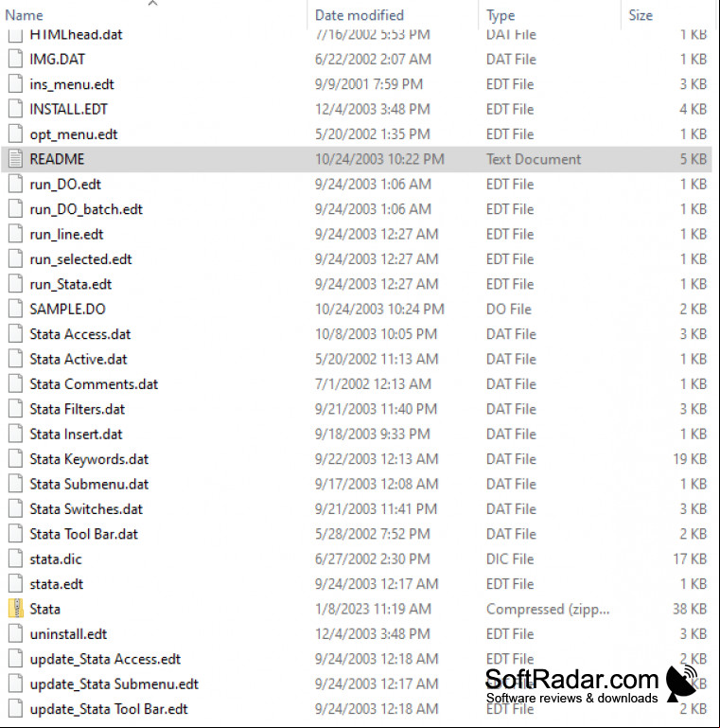Select the Stata Keywords.dat file name
This screenshot has height=728, width=720.
[x=89, y=459]
